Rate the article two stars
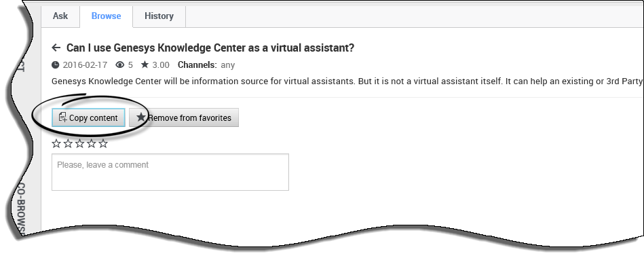 click(68, 143)
